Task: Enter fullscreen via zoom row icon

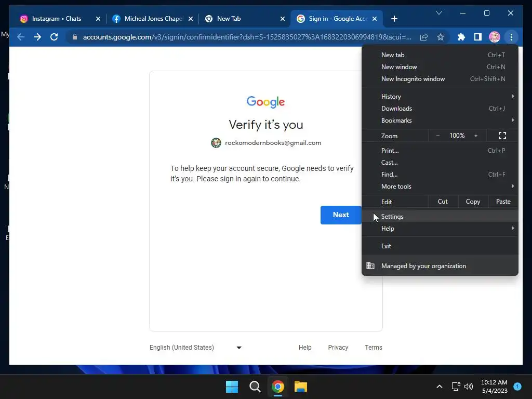Action: [x=502, y=136]
